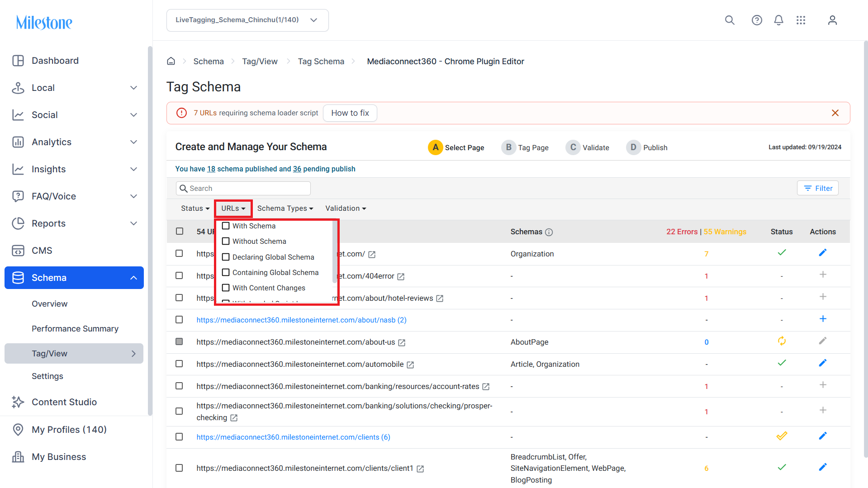868x488 pixels.
Task: Edit schema for the clients (6) row
Action: pyautogui.click(x=823, y=436)
